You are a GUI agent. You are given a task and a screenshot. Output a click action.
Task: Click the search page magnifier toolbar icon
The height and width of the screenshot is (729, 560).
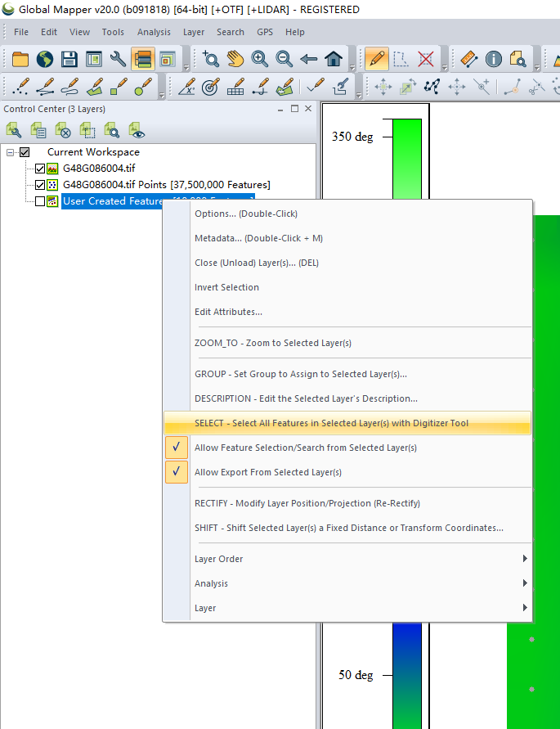coord(517,59)
